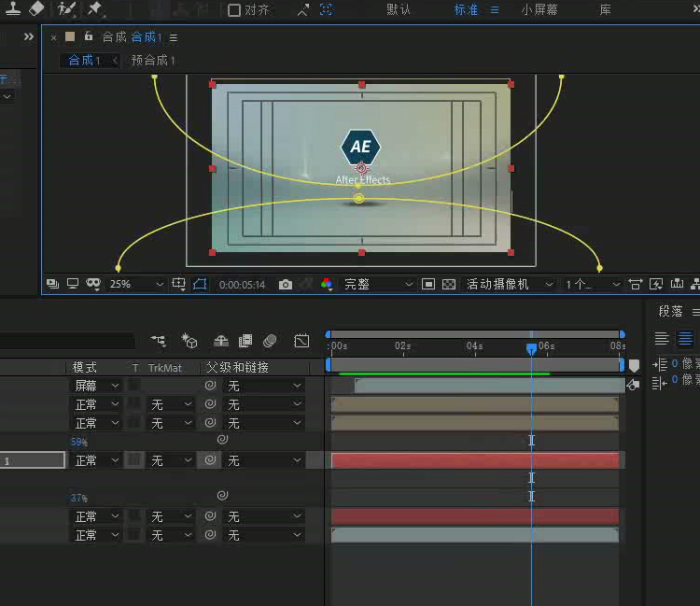
Task: Set paragraph left alignment
Action: 661,339
